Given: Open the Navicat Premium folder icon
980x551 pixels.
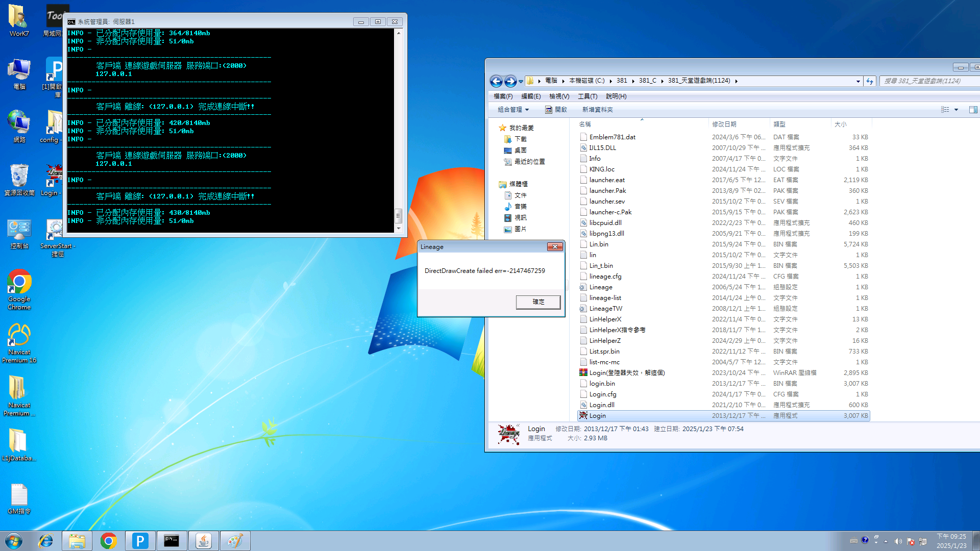Looking at the screenshot, I should tap(19, 396).
